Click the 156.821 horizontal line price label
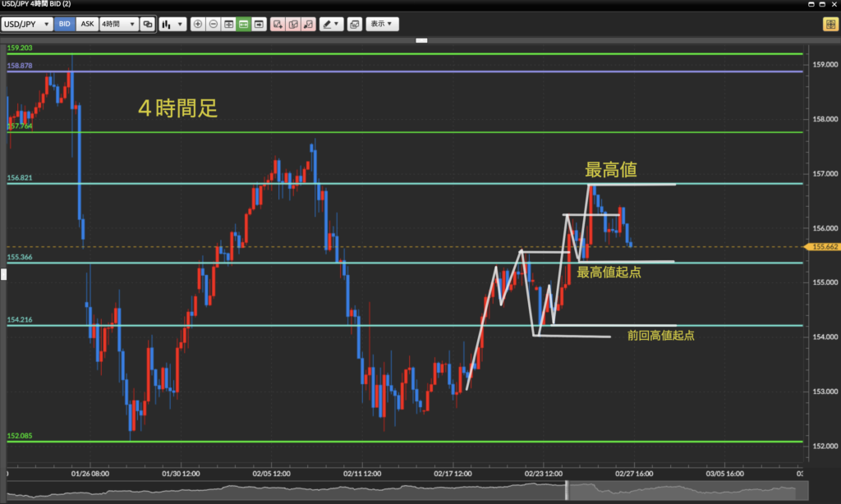The image size is (841, 504). pos(19,177)
